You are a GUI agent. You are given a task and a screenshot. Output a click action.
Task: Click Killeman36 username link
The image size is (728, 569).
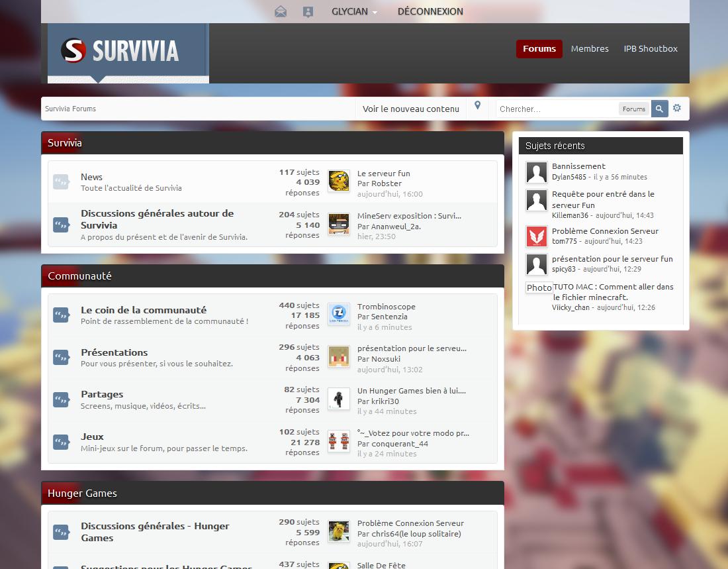pos(570,216)
